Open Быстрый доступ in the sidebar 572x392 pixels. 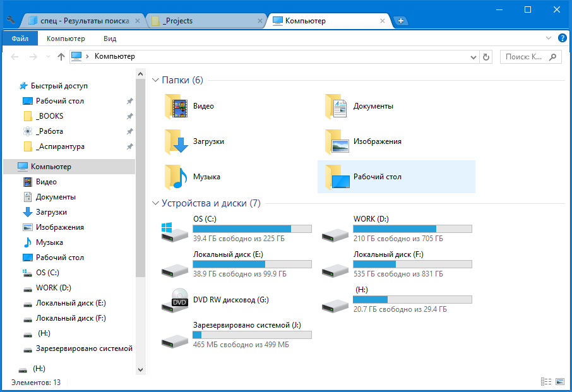click(x=59, y=86)
